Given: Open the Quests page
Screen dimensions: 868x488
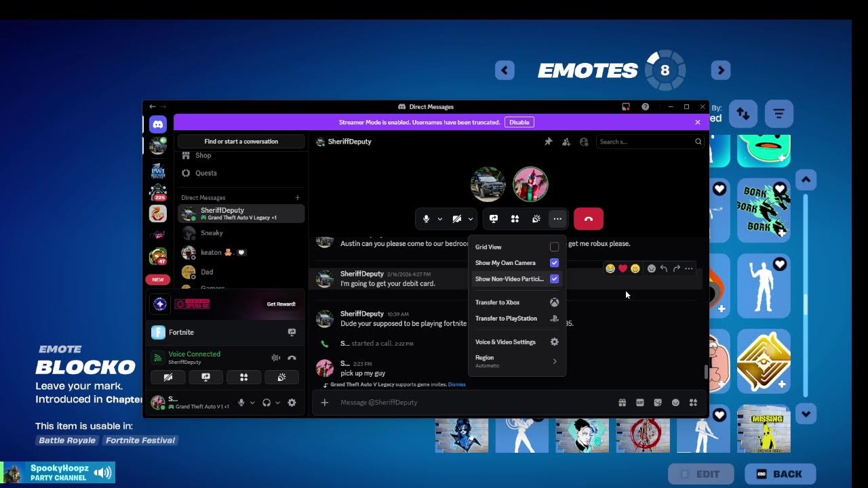Looking at the screenshot, I should click(x=205, y=173).
